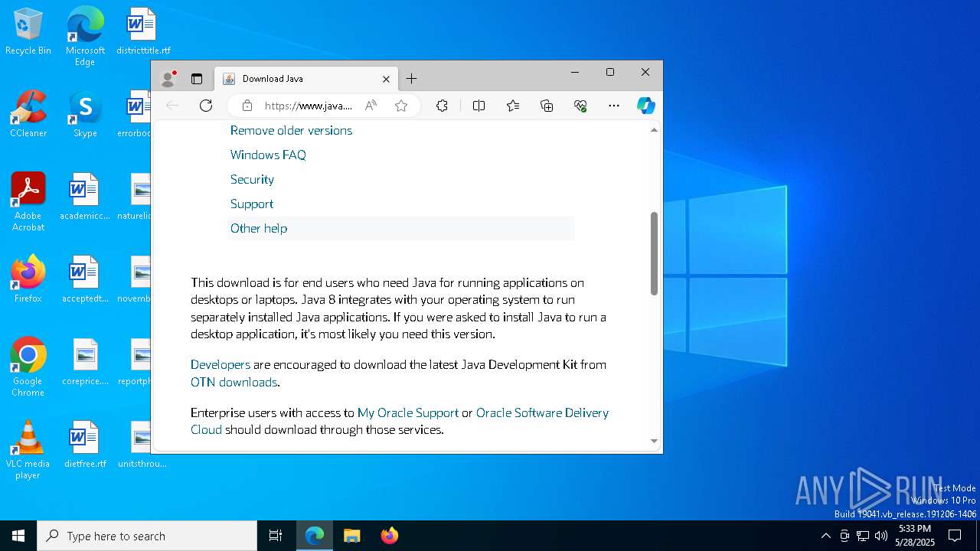
Task: Select the Firefox desktop shortcut
Action: [x=28, y=279]
